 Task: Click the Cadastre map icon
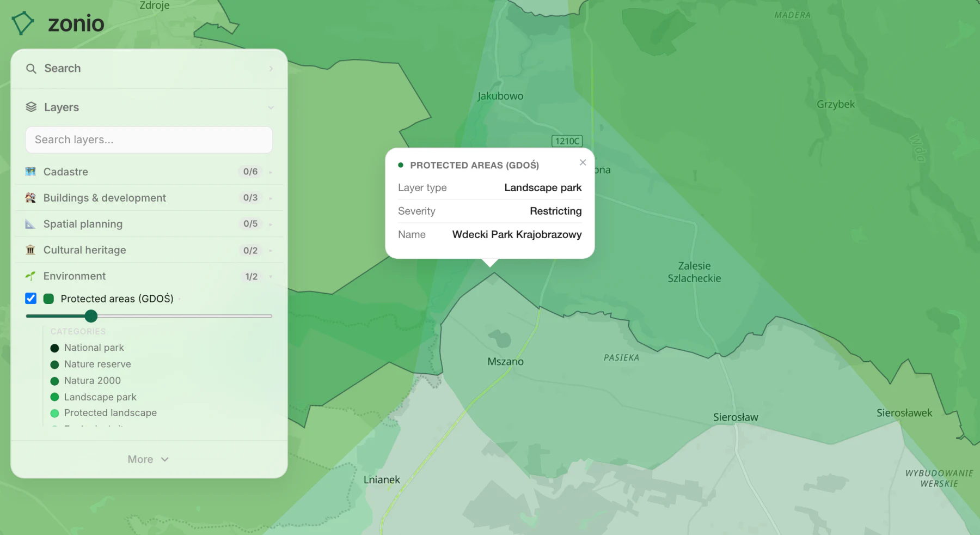tap(30, 172)
